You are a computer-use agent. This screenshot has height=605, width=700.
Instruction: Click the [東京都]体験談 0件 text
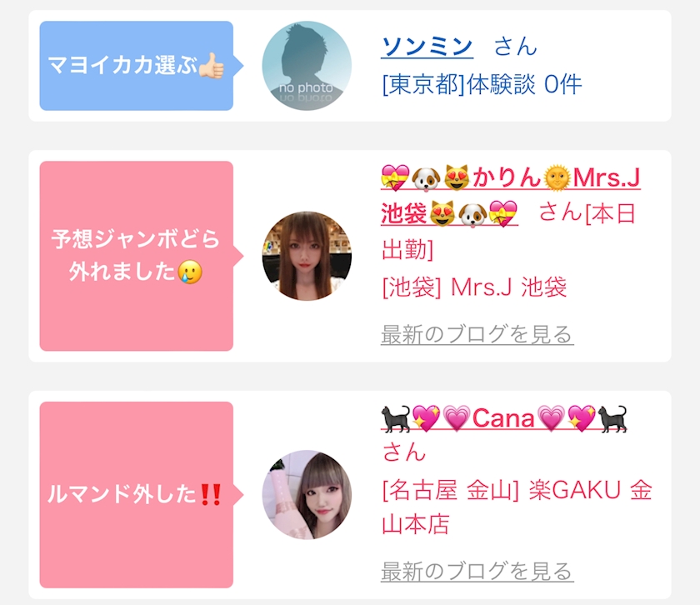click(x=482, y=84)
